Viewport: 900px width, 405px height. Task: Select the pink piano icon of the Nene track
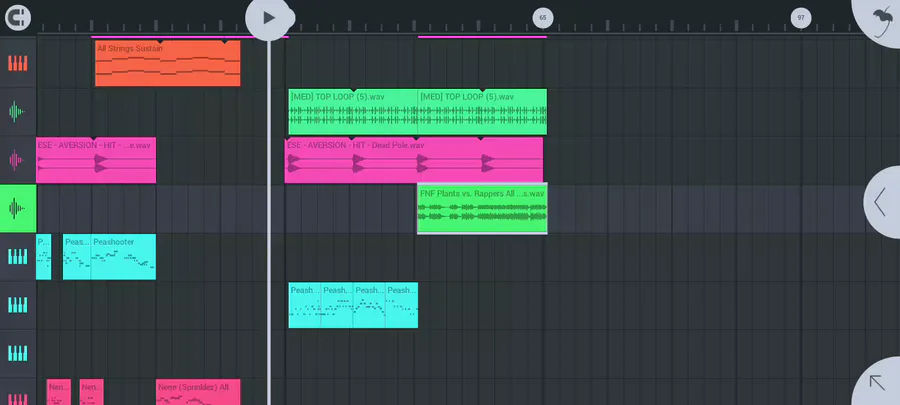(x=18, y=397)
